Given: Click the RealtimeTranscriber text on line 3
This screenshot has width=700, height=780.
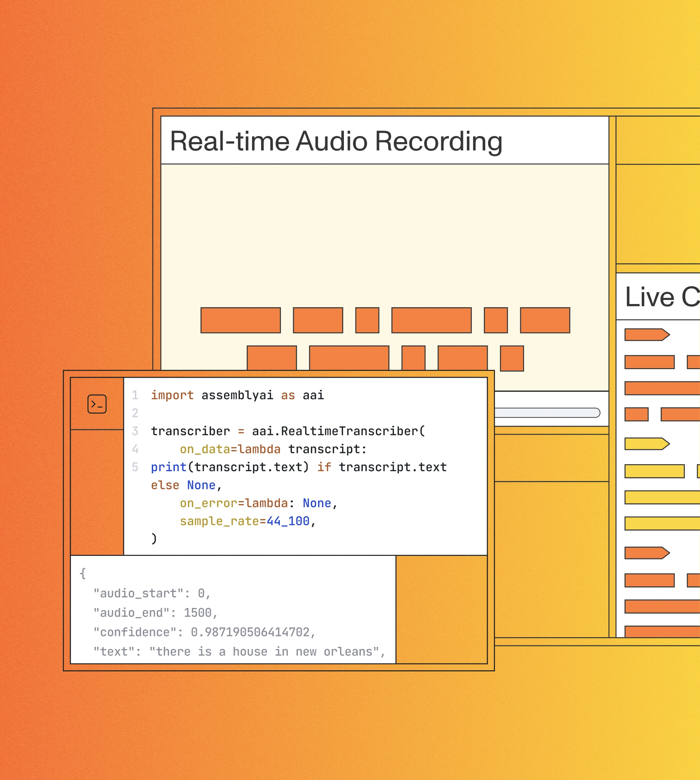Looking at the screenshot, I should point(349,431).
